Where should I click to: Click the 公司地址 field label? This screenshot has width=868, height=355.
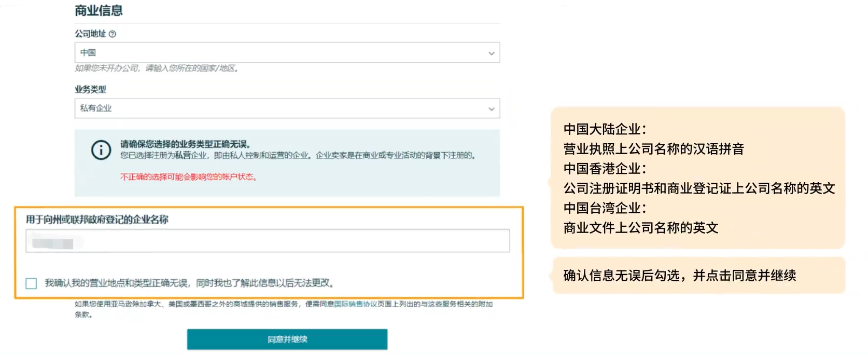click(x=90, y=34)
